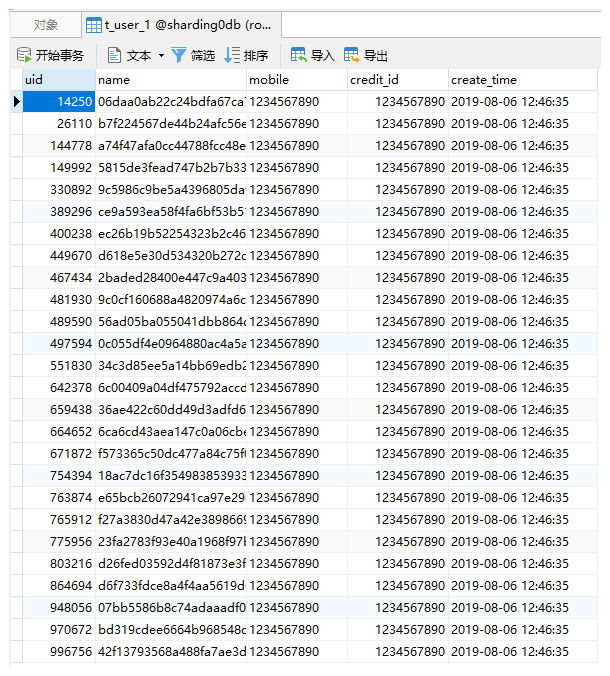The width and height of the screenshot is (610, 676).
Task: Click name cell starting with 6c00409a04df475792ac
Action: click(171, 388)
